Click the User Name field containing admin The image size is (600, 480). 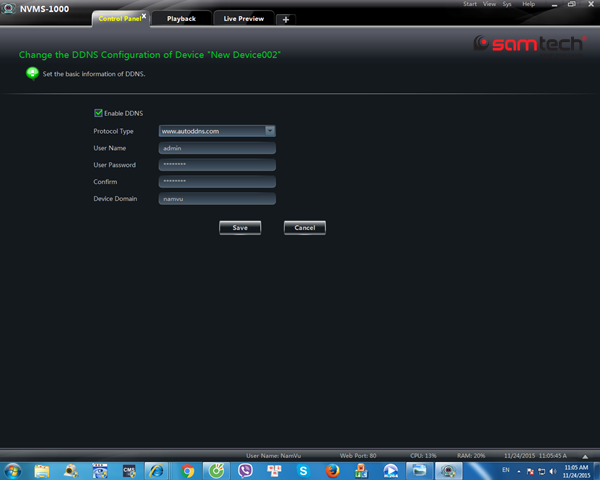coord(217,148)
